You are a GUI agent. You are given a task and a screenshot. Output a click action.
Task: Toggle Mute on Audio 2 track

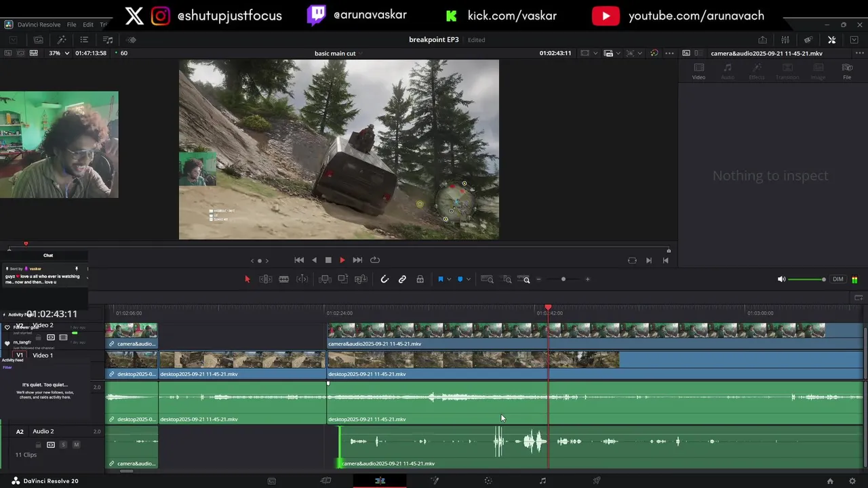click(76, 445)
